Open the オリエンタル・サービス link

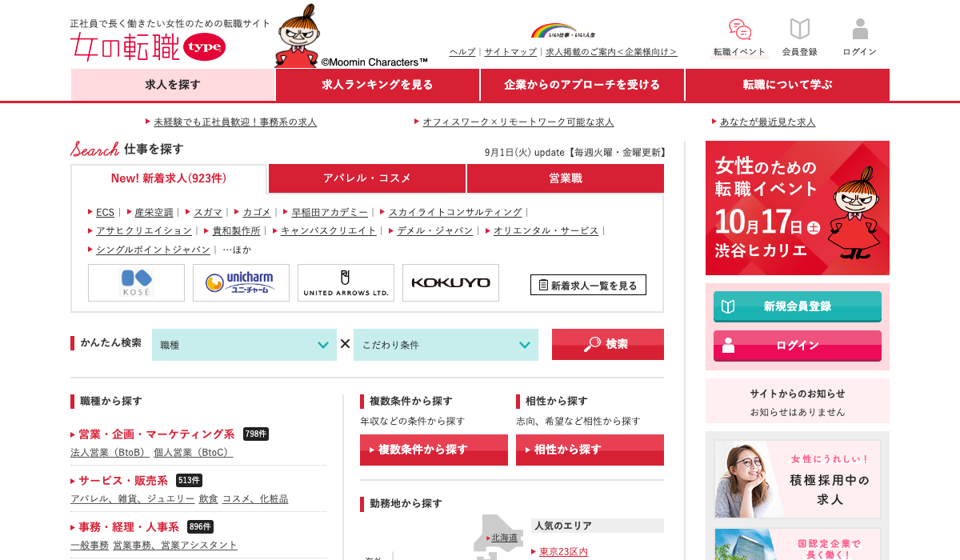point(546,230)
